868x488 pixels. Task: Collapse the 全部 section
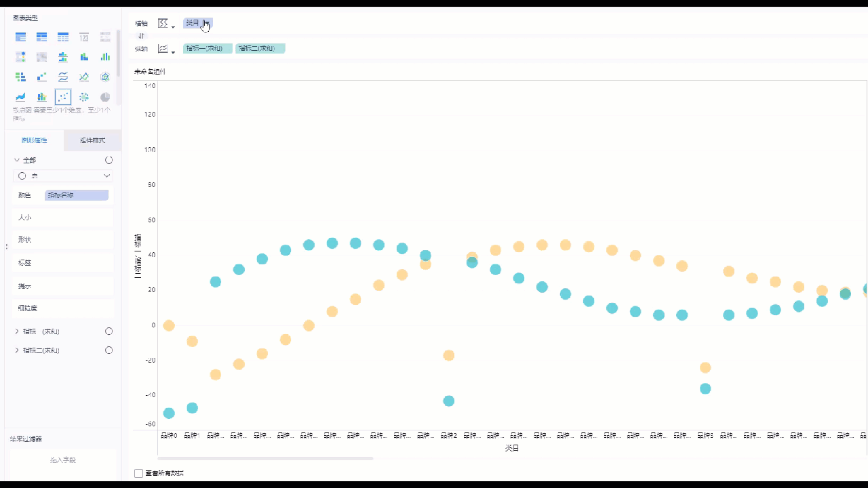[17, 160]
